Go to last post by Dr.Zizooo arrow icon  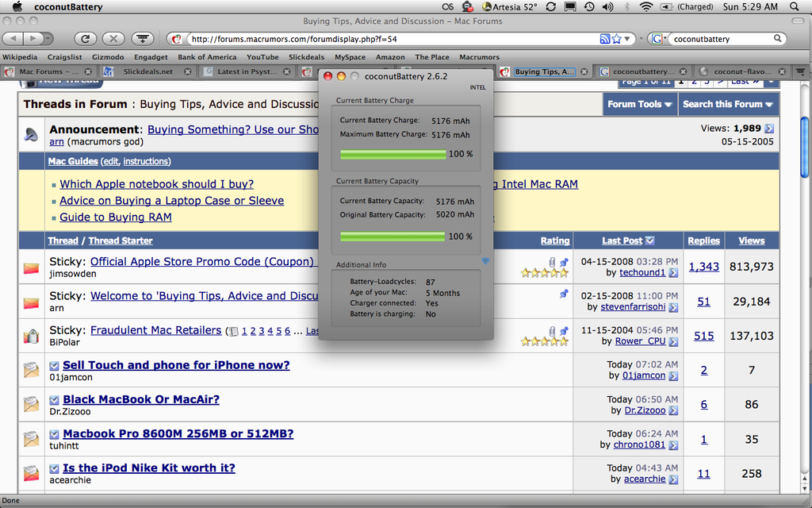(x=672, y=410)
